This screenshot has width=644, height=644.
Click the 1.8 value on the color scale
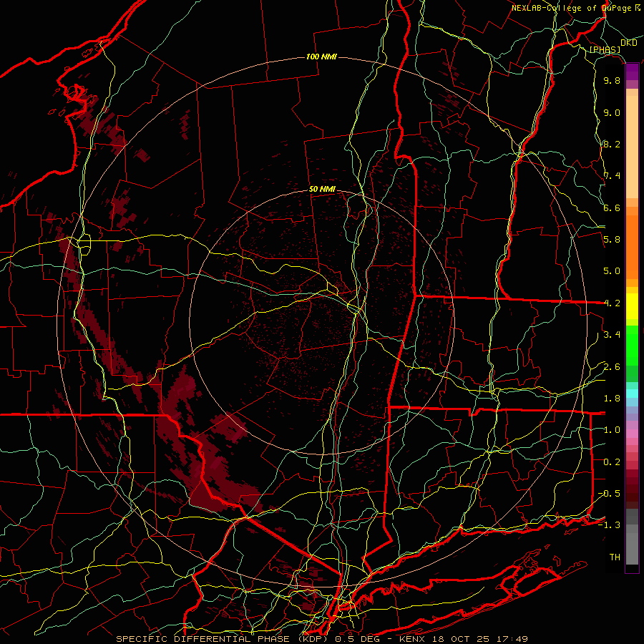click(x=612, y=399)
